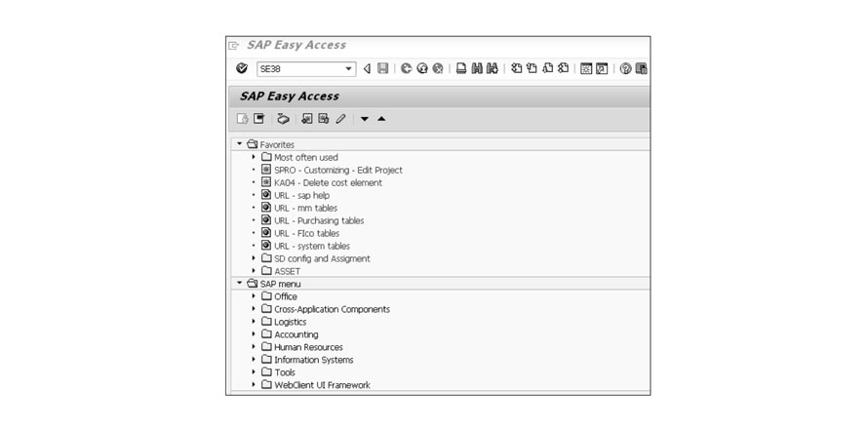This screenshot has width=868, height=429.
Task: Click the SAP Menu icon
Action: [x=258, y=118]
